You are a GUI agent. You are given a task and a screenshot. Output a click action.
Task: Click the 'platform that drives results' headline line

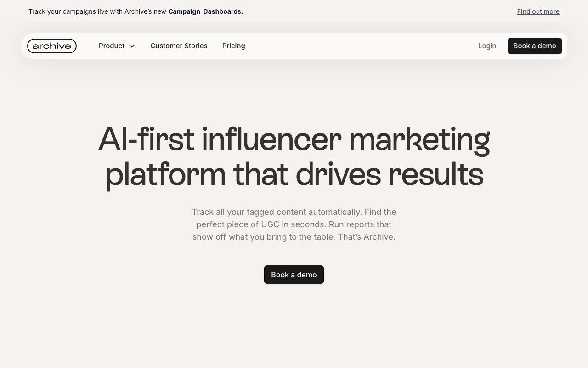coord(294,175)
